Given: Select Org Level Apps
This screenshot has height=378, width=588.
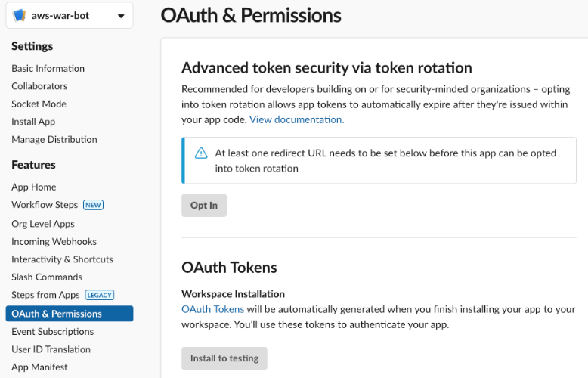Looking at the screenshot, I should tap(43, 224).
